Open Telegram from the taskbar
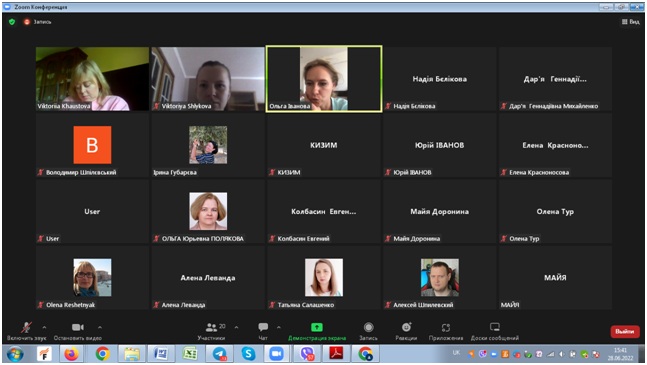The image size is (647, 365). coord(219,354)
